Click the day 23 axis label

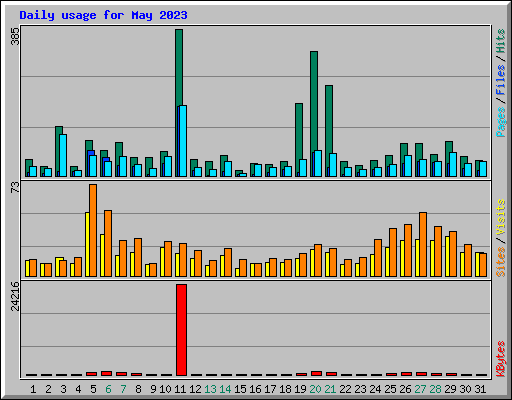360,389
